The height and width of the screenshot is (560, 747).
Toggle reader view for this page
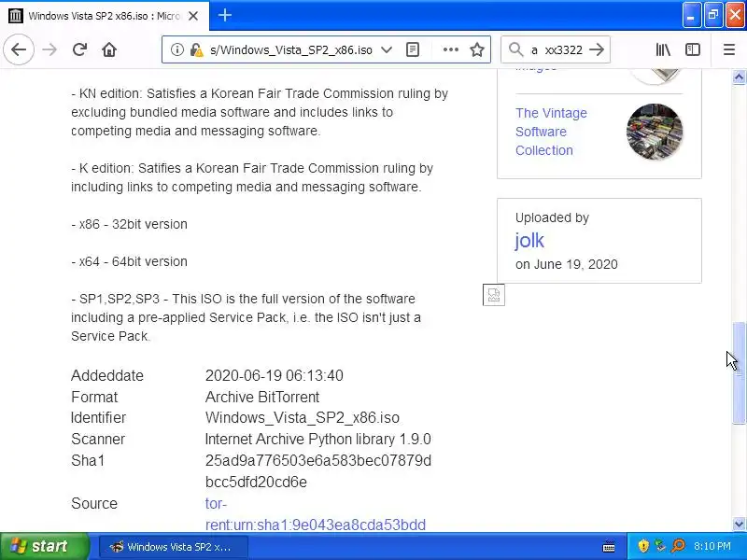[x=413, y=49]
